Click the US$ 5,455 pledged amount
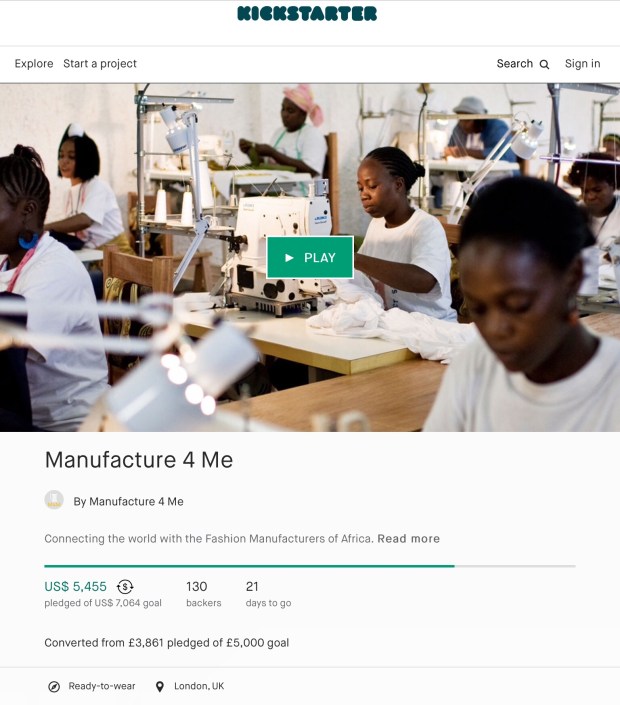 76,587
